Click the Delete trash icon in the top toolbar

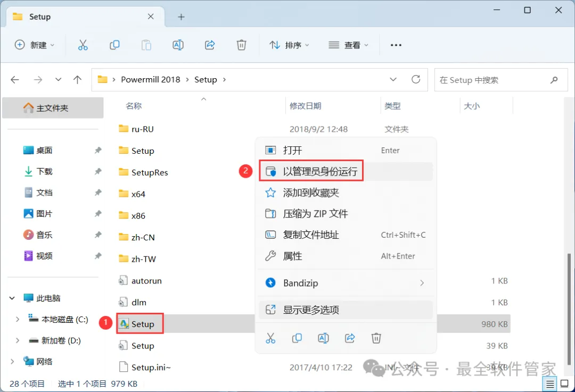[241, 45]
